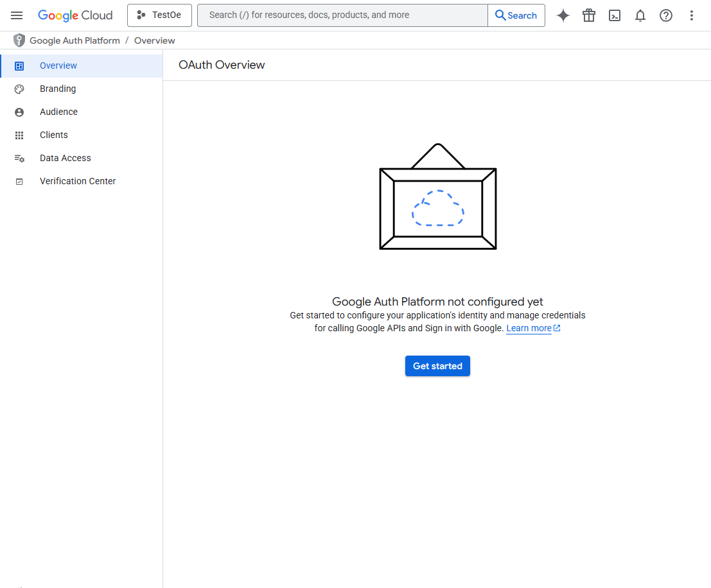Open the Learn more link
This screenshot has width=711, height=588.
(x=529, y=328)
